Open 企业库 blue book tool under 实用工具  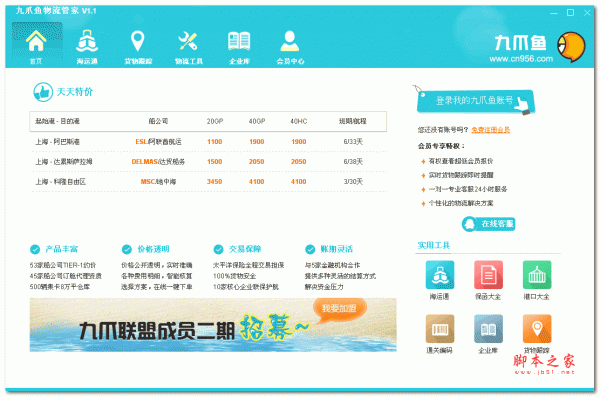pos(488,328)
